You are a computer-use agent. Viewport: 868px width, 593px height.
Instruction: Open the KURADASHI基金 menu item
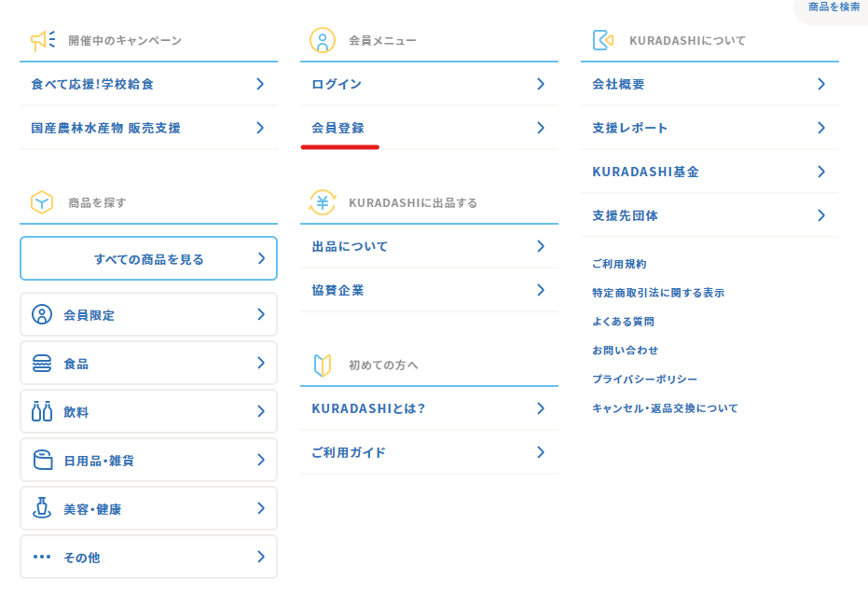click(710, 172)
